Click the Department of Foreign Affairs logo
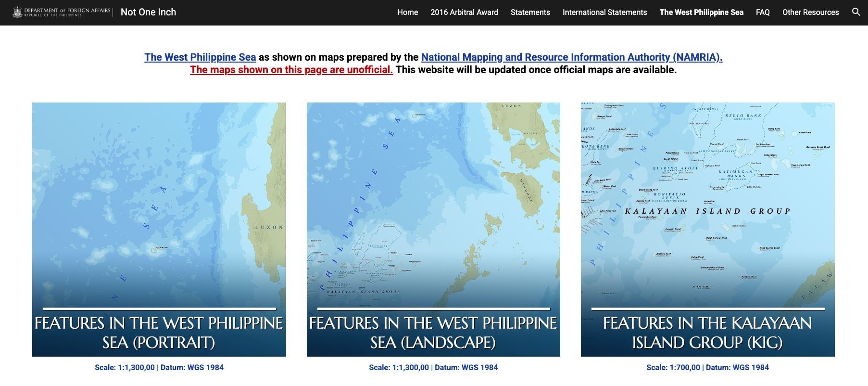The image size is (868, 386). coord(62,12)
